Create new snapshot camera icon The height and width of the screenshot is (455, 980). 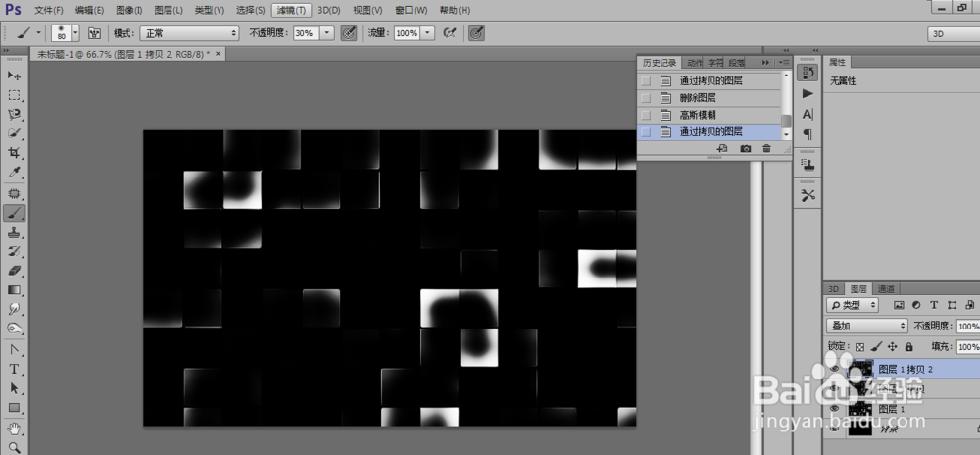pyautogui.click(x=746, y=149)
